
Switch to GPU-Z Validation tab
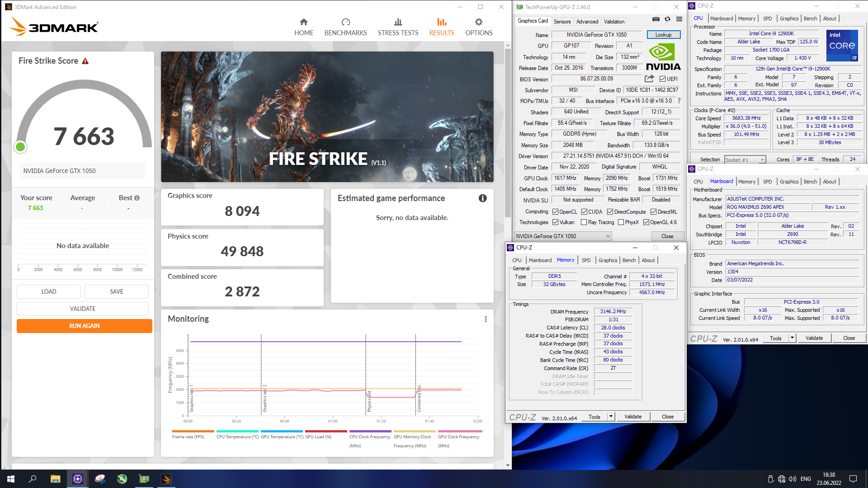(614, 22)
